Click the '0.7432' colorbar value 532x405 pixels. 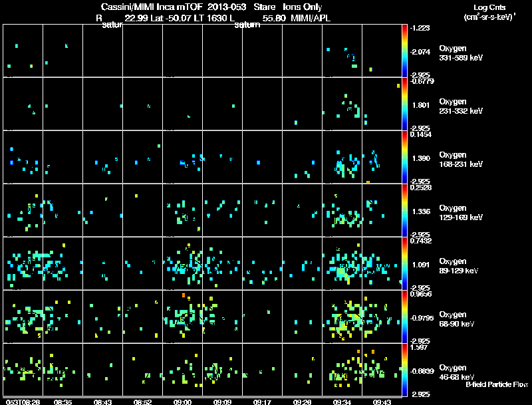(x=421, y=241)
